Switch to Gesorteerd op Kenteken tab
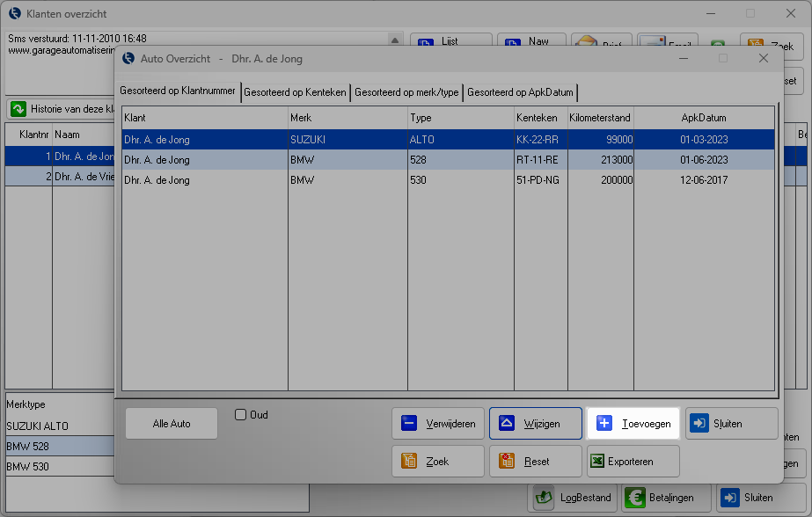This screenshot has height=517, width=812. [296, 92]
